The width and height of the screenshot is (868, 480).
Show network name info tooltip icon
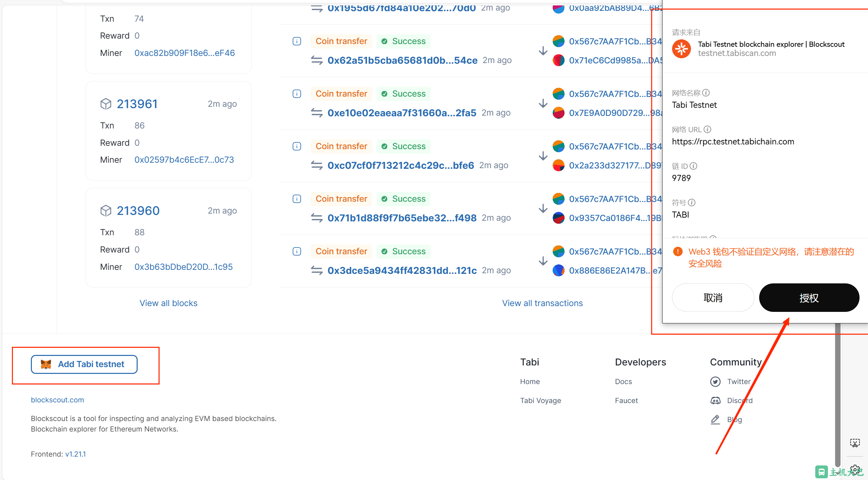pos(706,93)
